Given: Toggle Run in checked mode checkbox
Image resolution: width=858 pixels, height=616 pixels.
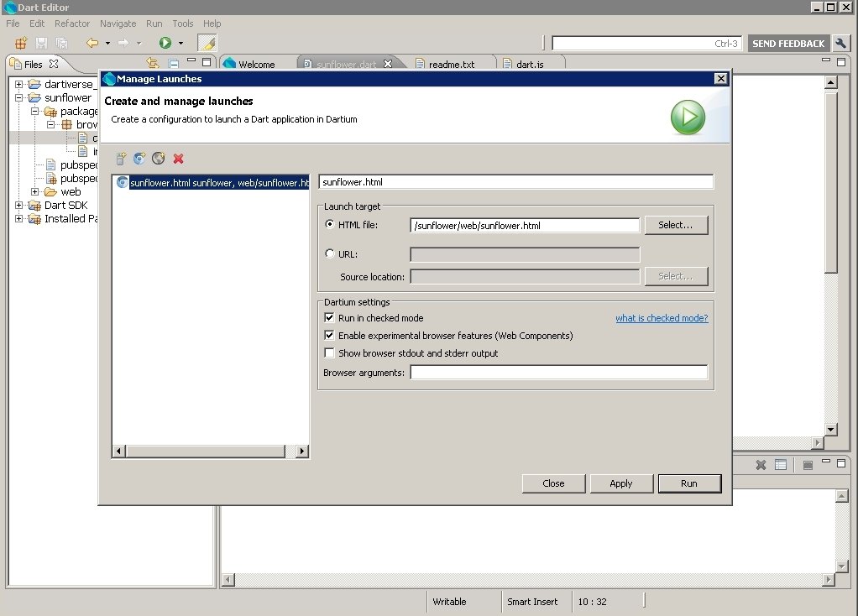Looking at the screenshot, I should coord(329,317).
